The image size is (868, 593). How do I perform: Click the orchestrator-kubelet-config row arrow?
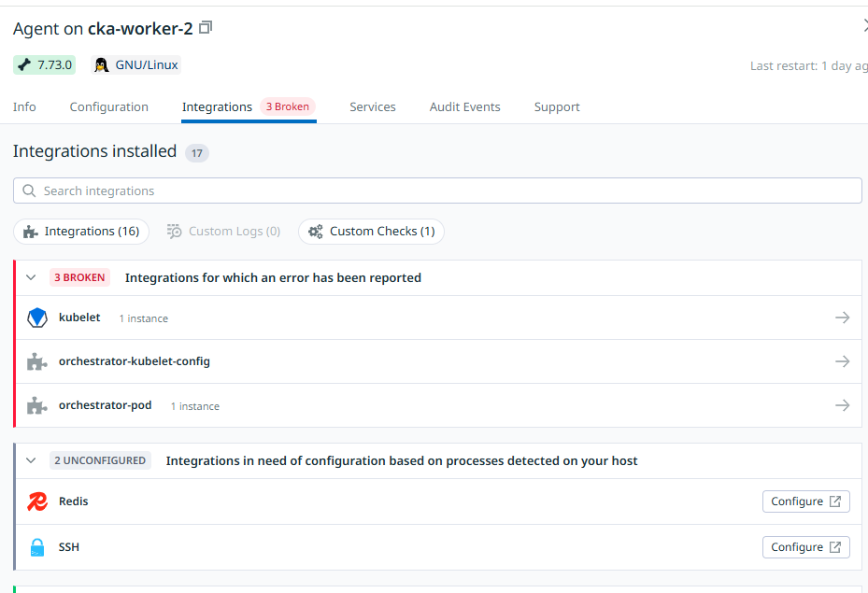coord(842,361)
